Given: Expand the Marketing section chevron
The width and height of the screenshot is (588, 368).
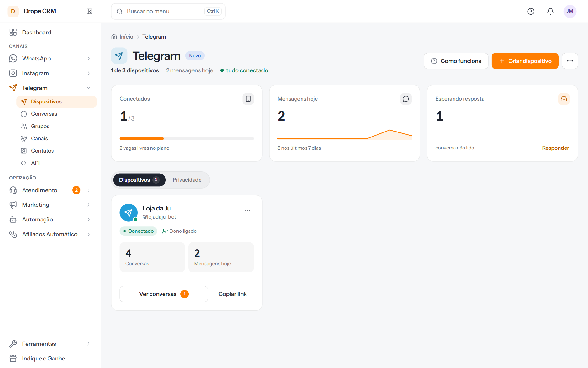Looking at the screenshot, I should pos(89,205).
